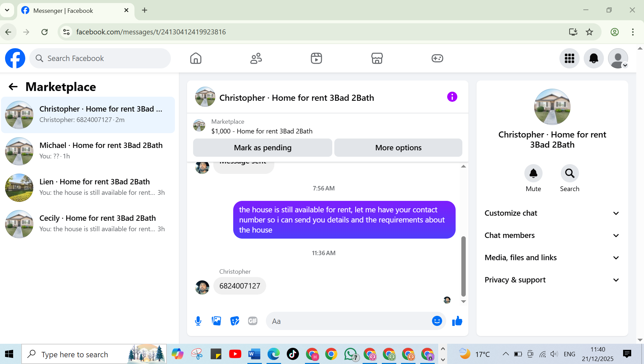Choose a sticker icon

pos(235,321)
